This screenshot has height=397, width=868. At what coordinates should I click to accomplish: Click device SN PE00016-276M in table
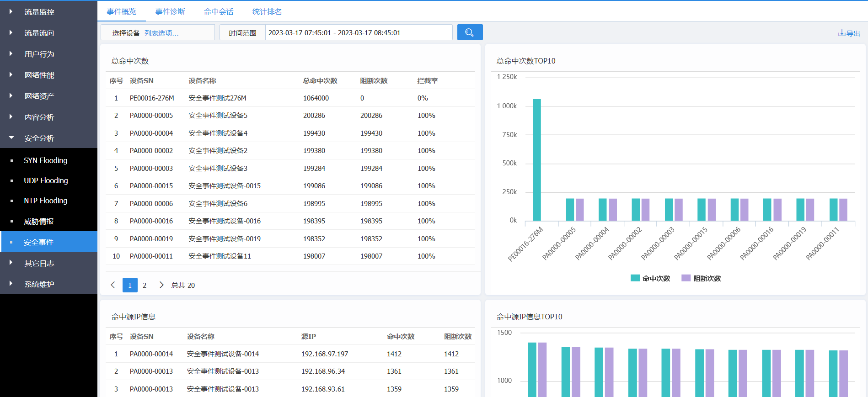(x=152, y=98)
